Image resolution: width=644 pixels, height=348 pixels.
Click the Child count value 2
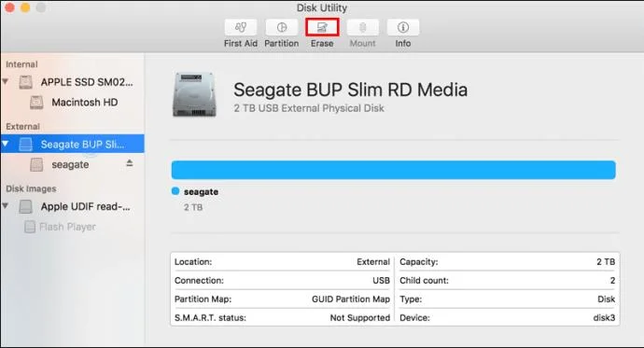click(x=612, y=280)
